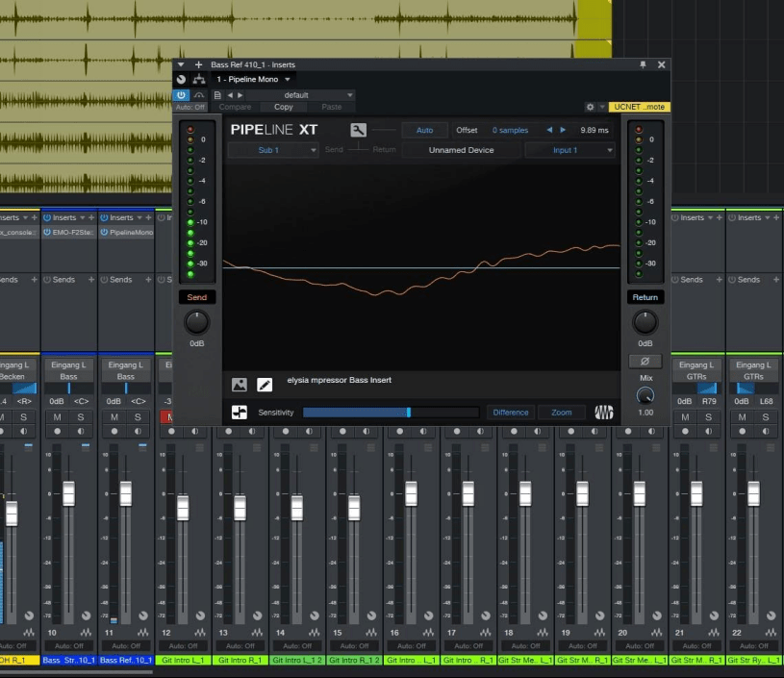Open dropdown arrow next to gear icon

[602, 107]
